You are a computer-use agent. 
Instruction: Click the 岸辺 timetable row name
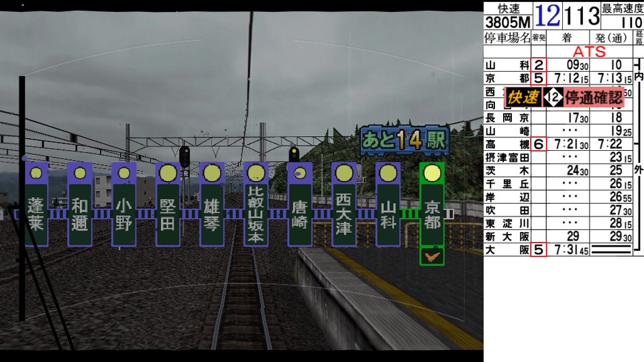click(507, 197)
